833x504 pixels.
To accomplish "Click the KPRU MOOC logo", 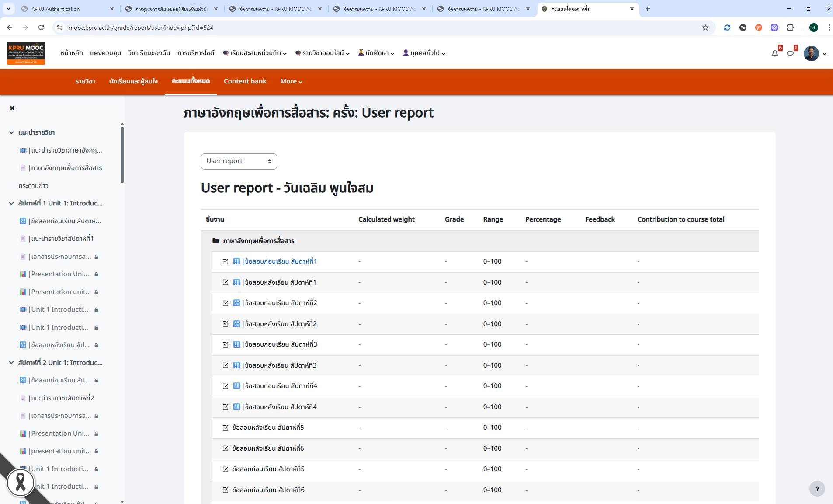I will [26, 53].
